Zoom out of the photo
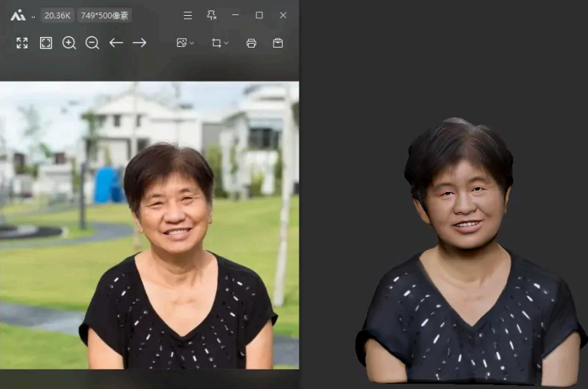This screenshot has width=588, height=389. 92,43
